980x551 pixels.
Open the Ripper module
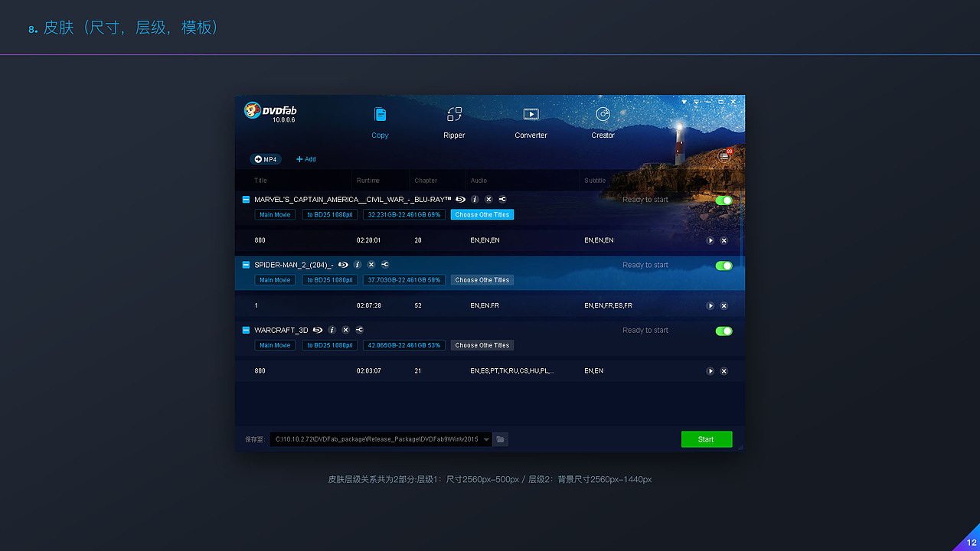coord(453,122)
